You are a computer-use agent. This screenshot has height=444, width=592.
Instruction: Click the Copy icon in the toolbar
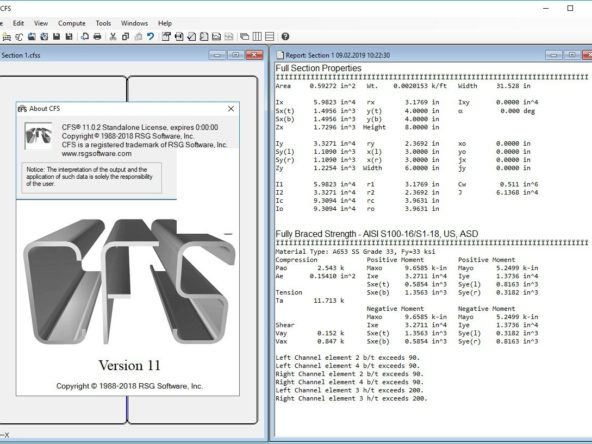click(125, 37)
